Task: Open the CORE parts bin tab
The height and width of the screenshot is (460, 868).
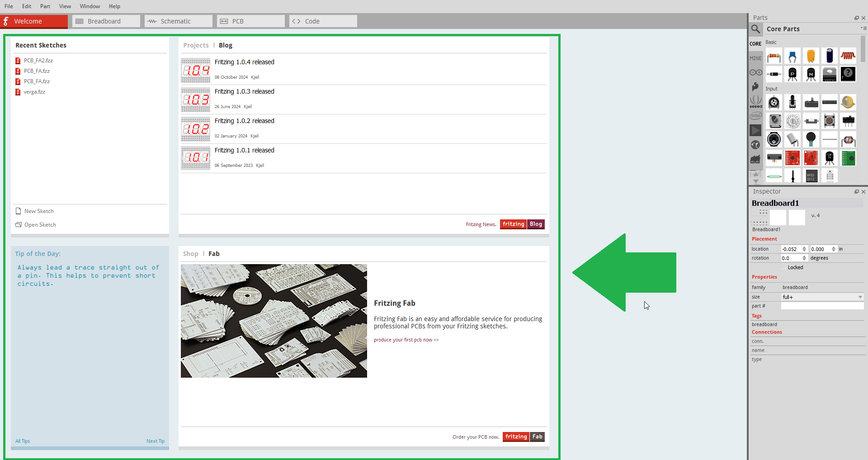Action: [755, 44]
